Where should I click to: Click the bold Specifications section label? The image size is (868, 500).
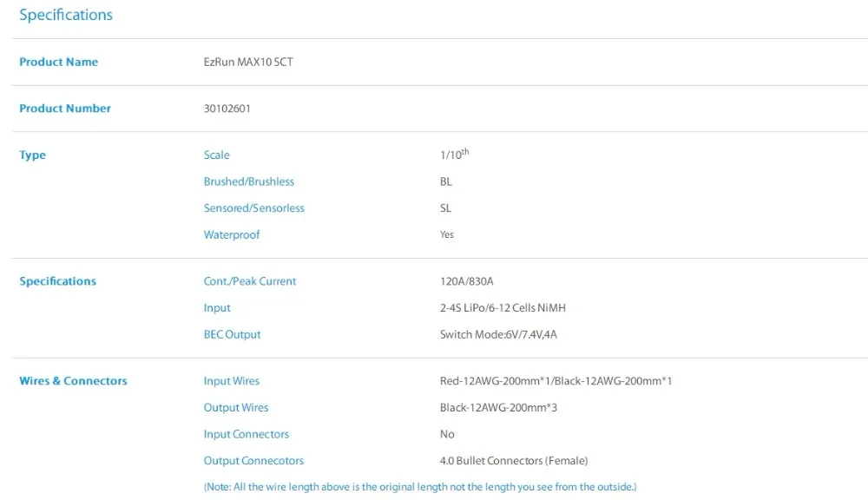pos(57,281)
